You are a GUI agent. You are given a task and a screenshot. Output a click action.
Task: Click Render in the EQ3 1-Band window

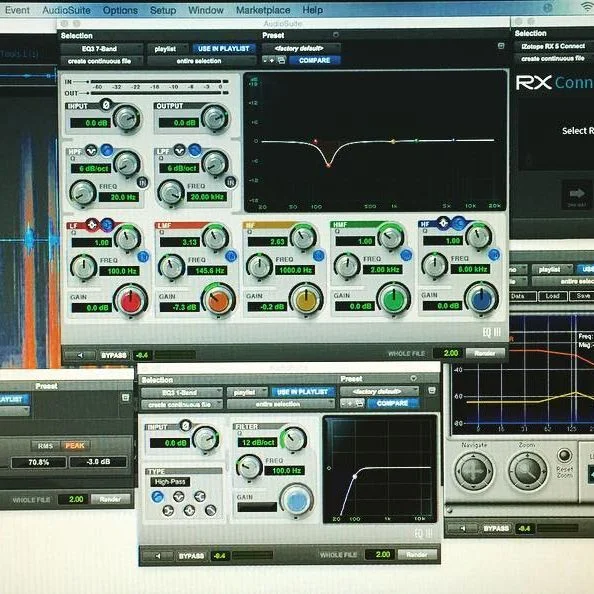tap(417, 555)
